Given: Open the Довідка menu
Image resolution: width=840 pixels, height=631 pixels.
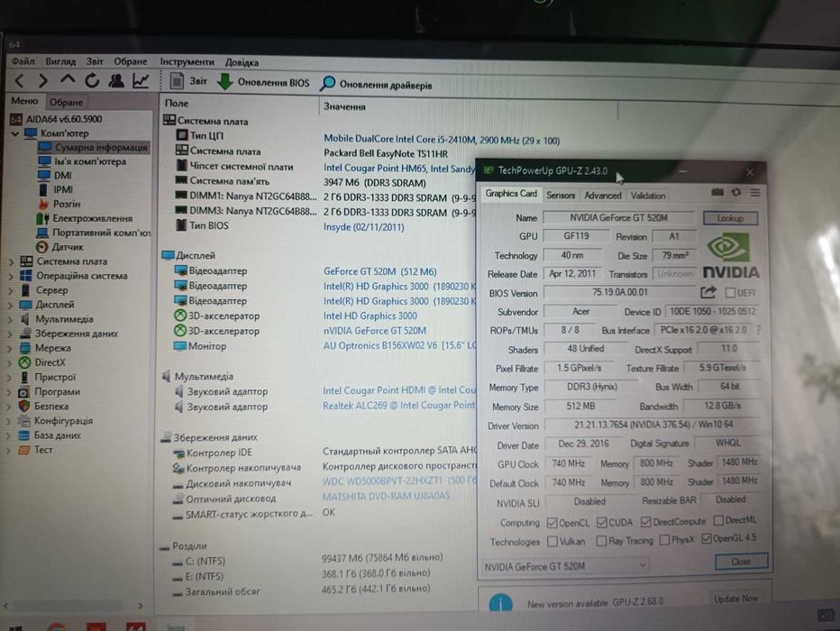Looking at the screenshot, I should [242, 63].
